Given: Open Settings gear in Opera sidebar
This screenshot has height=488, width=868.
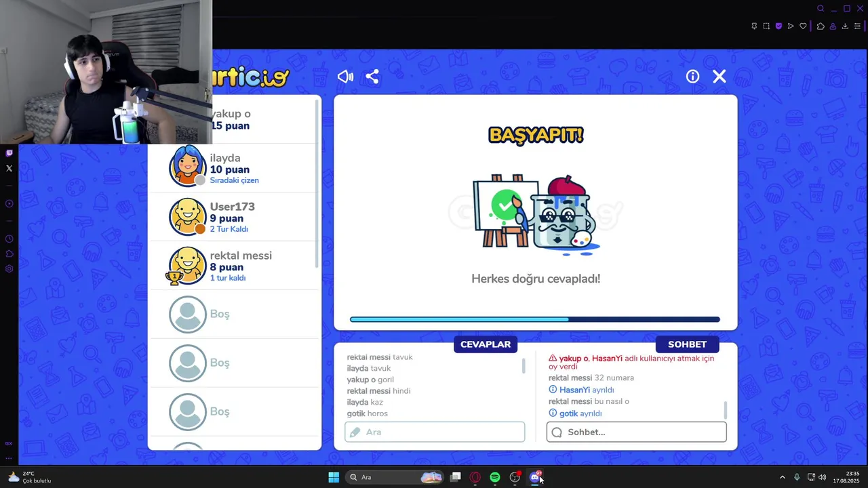Looking at the screenshot, I should coord(9,268).
